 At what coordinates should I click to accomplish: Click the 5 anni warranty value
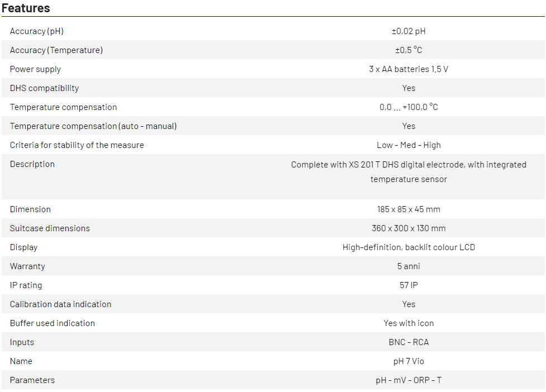pos(409,266)
